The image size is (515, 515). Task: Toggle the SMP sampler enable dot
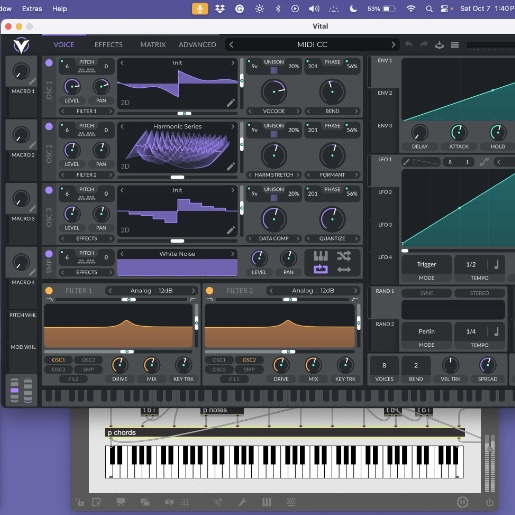click(x=49, y=254)
